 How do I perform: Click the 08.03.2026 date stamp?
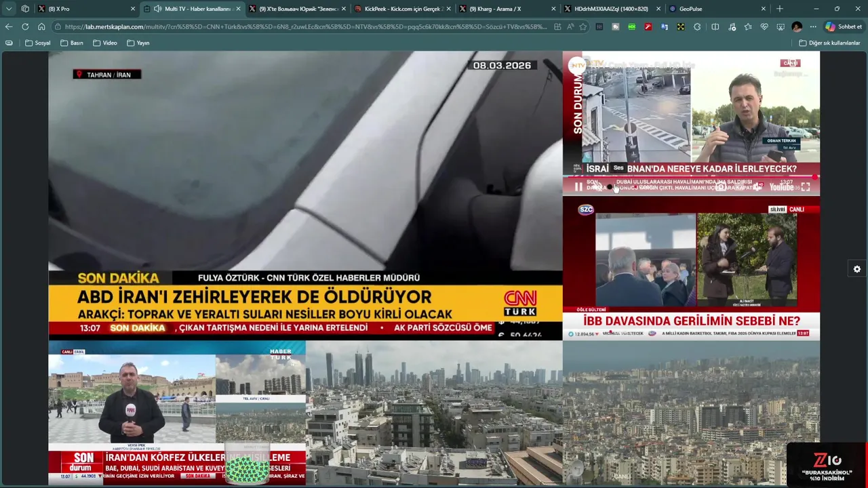coord(502,66)
